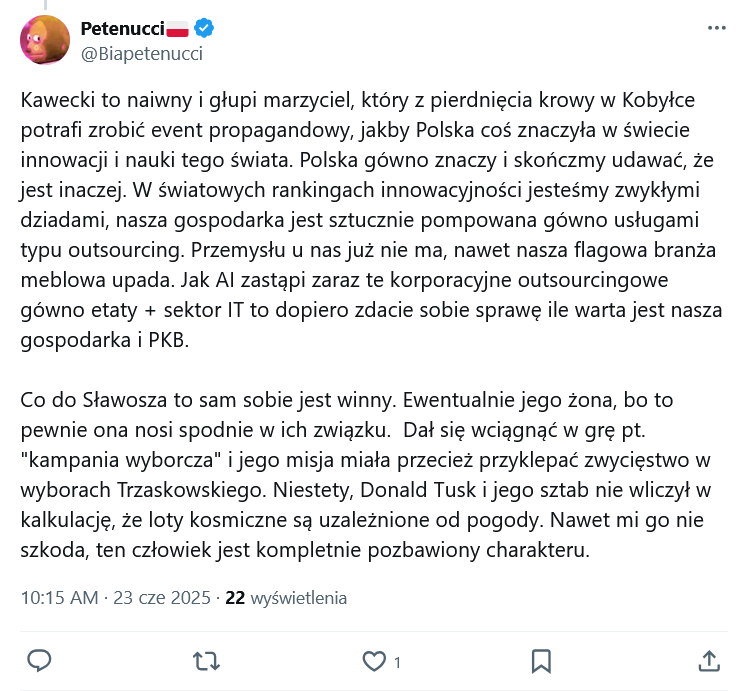
Task: Open the share upload icon
Action: coord(709,661)
